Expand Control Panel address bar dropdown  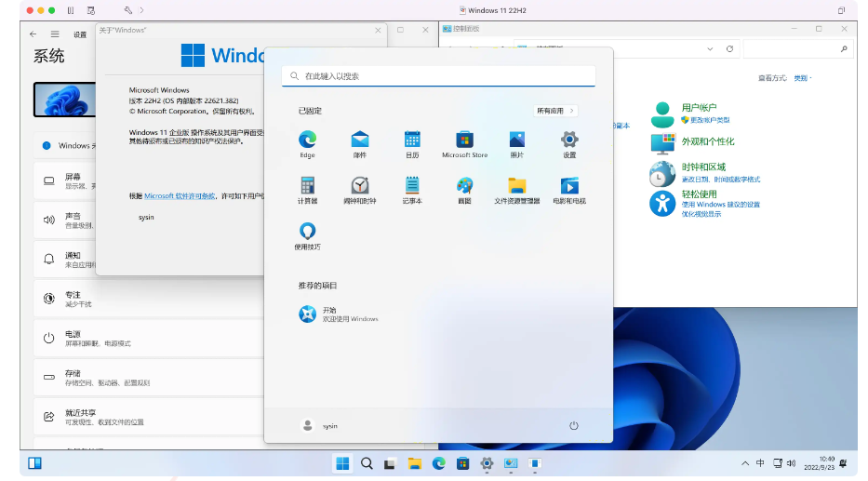pyautogui.click(x=710, y=48)
